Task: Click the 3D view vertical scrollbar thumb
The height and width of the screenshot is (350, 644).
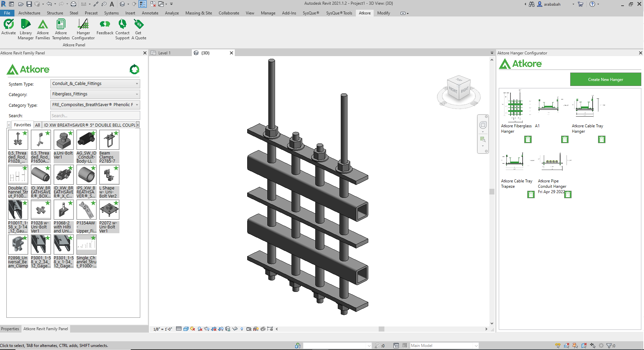Action: click(x=492, y=191)
